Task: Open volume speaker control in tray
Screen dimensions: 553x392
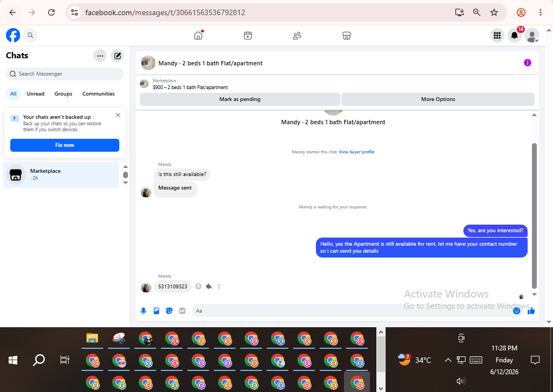Action: coord(461,381)
